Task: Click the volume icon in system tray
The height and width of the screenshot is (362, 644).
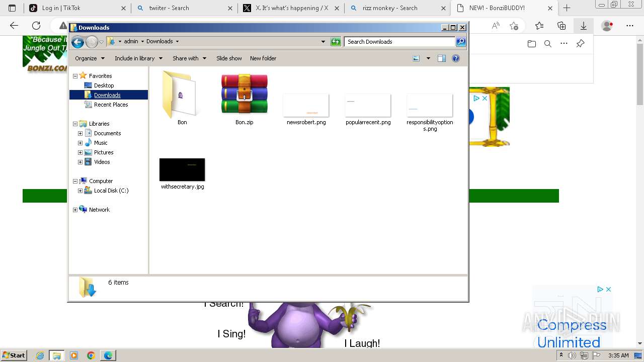Action: pyautogui.click(x=572, y=355)
